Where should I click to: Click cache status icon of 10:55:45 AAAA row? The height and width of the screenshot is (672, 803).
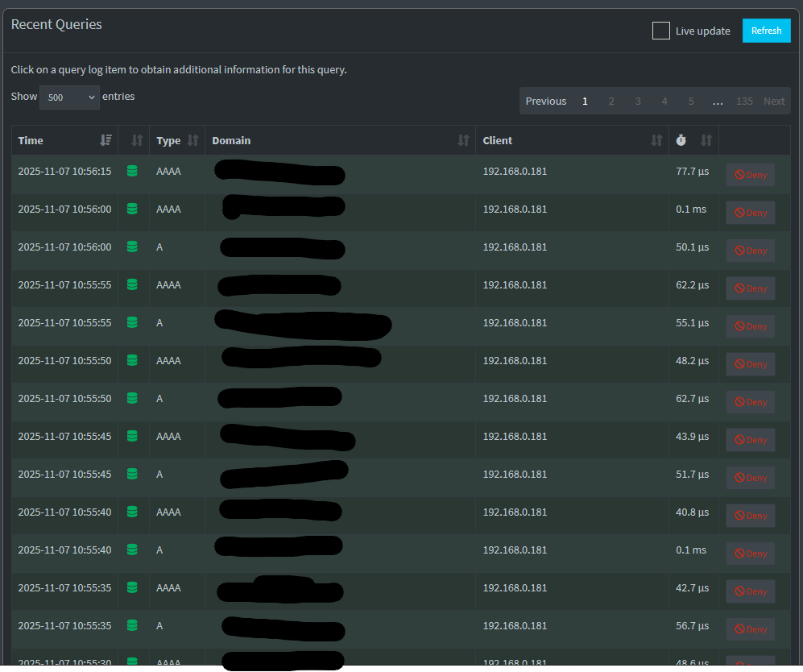point(132,437)
